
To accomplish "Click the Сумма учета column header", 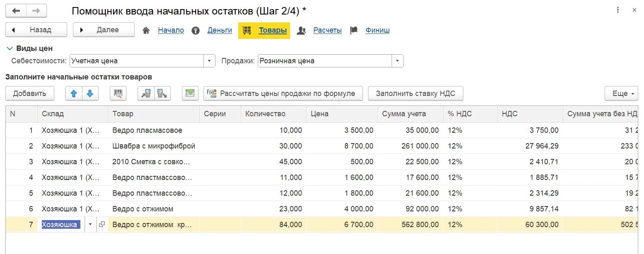I will [x=410, y=114].
